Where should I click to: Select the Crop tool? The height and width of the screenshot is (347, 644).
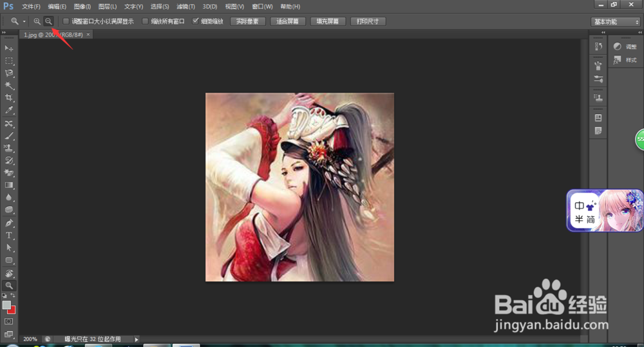point(8,98)
